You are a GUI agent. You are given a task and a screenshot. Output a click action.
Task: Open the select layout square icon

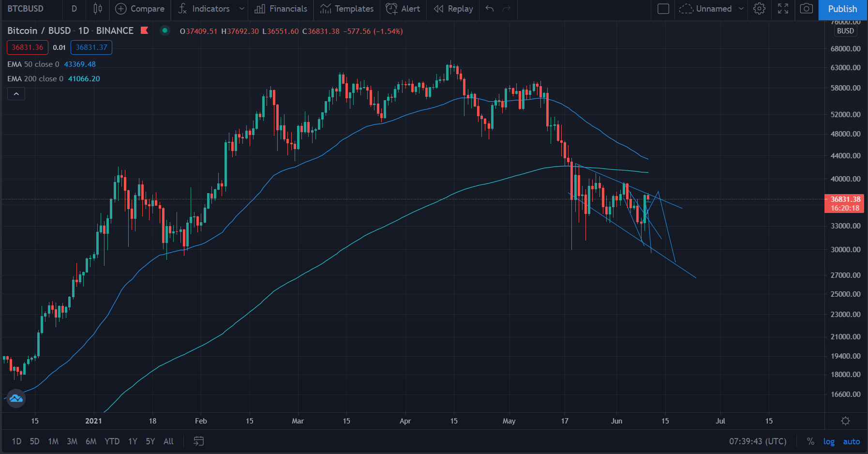663,9
